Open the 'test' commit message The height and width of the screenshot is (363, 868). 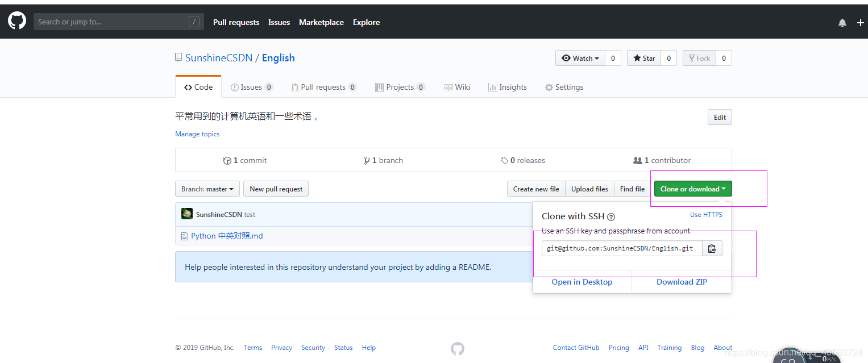click(250, 215)
